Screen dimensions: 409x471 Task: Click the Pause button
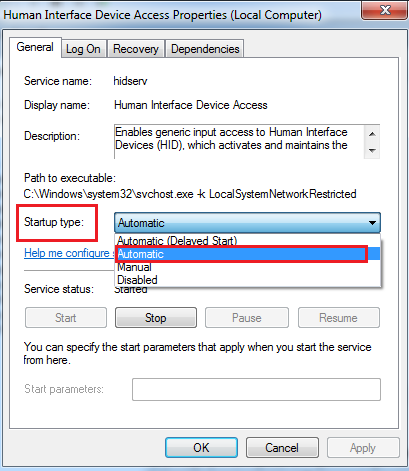[x=247, y=318]
